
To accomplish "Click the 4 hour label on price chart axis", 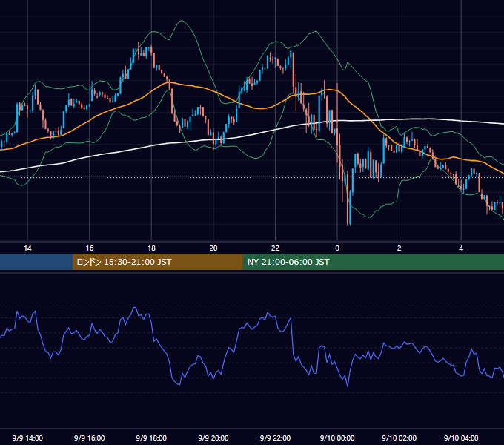I will coord(461,248).
